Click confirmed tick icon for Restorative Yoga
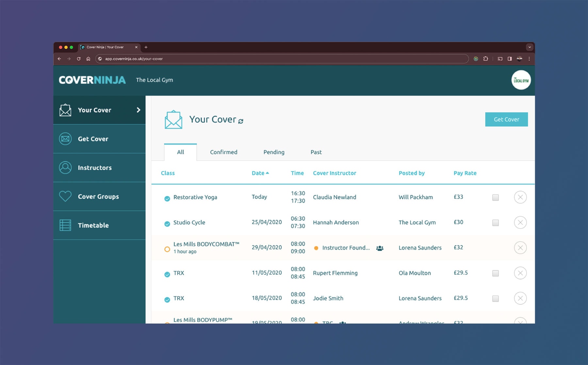The width and height of the screenshot is (588, 365). (x=167, y=198)
